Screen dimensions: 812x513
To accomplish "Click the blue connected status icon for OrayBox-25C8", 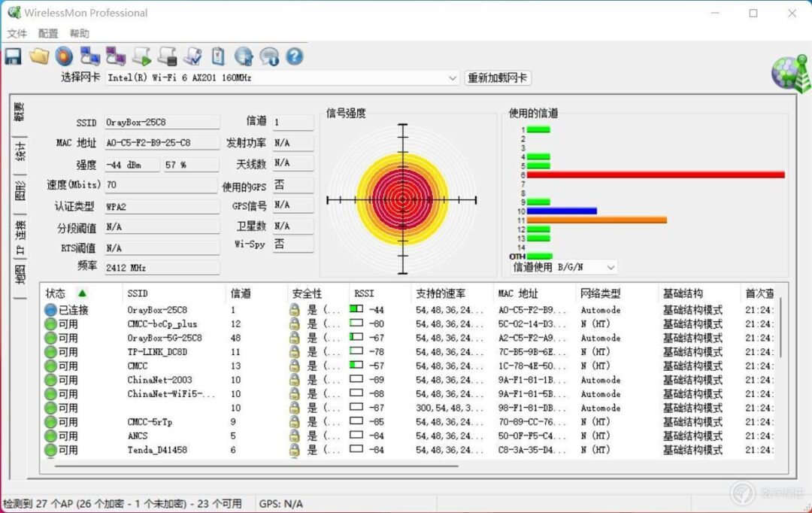I will pos(50,310).
